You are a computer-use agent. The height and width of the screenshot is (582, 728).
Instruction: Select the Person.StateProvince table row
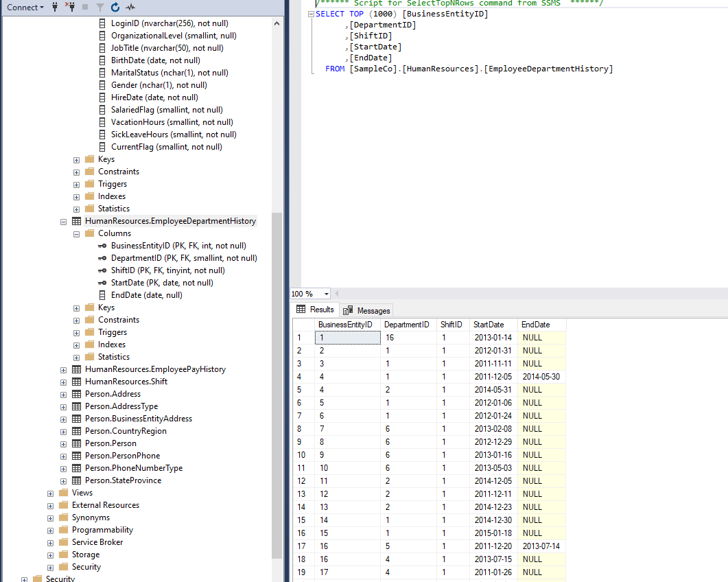(123, 480)
